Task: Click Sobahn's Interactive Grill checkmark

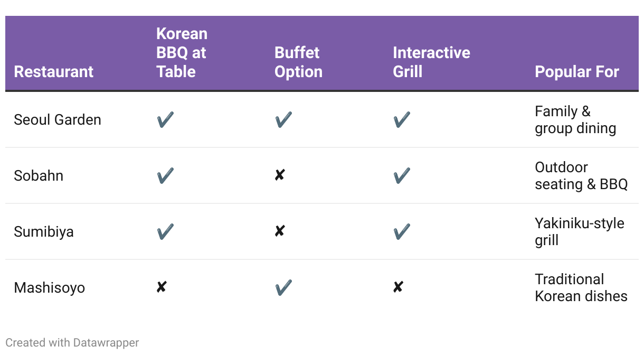Action: (x=402, y=176)
